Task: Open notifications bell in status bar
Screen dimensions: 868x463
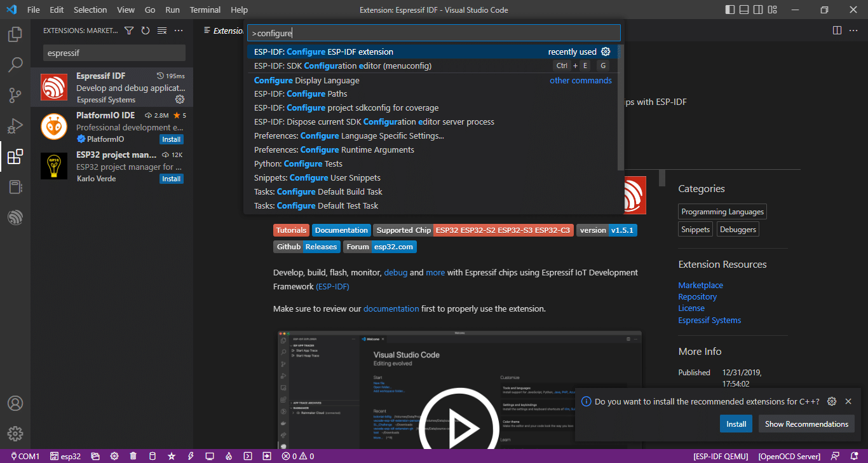Action: point(854,456)
